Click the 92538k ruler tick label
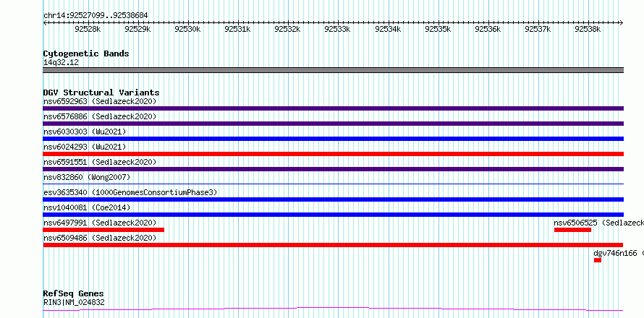Screen dimensions: 644x318 (588, 29)
